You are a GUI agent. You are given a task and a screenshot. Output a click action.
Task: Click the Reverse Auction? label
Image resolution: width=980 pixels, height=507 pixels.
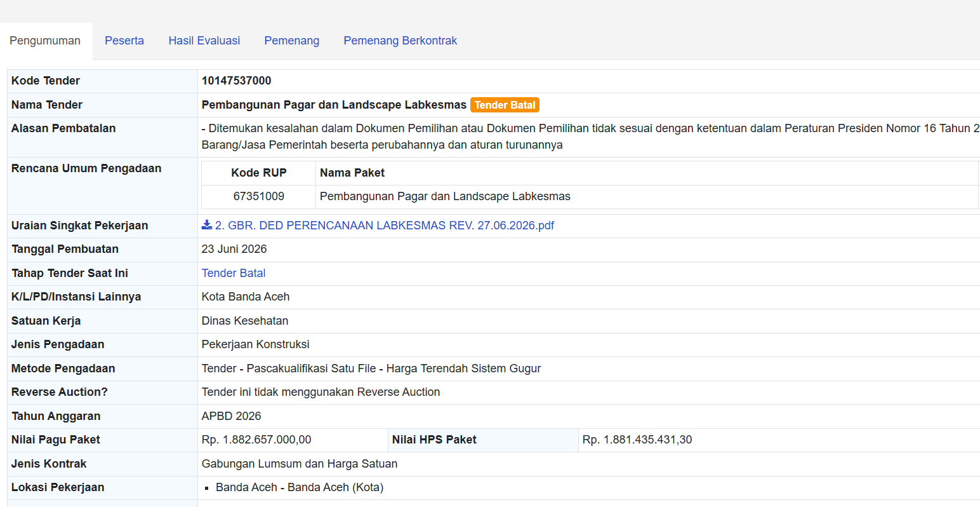pos(60,392)
